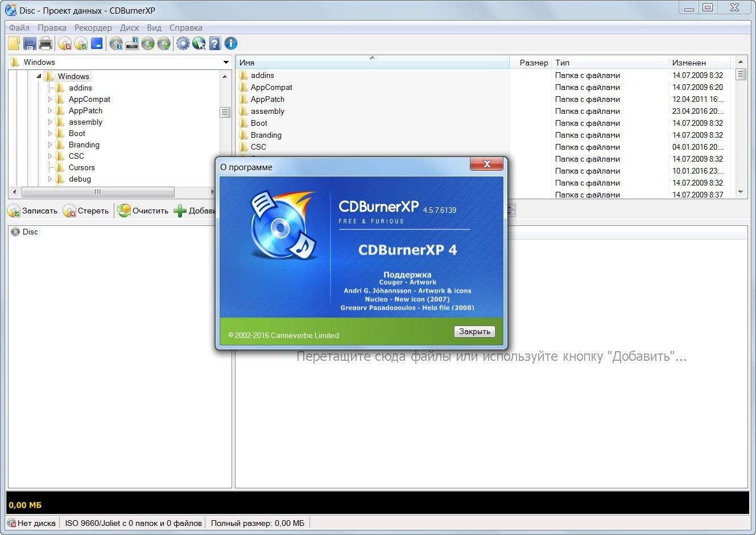This screenshot has height=535, width=756.
Task: Click the folder tree horizontal scrollbar left arrow
Action: click(x=14, y=192)
